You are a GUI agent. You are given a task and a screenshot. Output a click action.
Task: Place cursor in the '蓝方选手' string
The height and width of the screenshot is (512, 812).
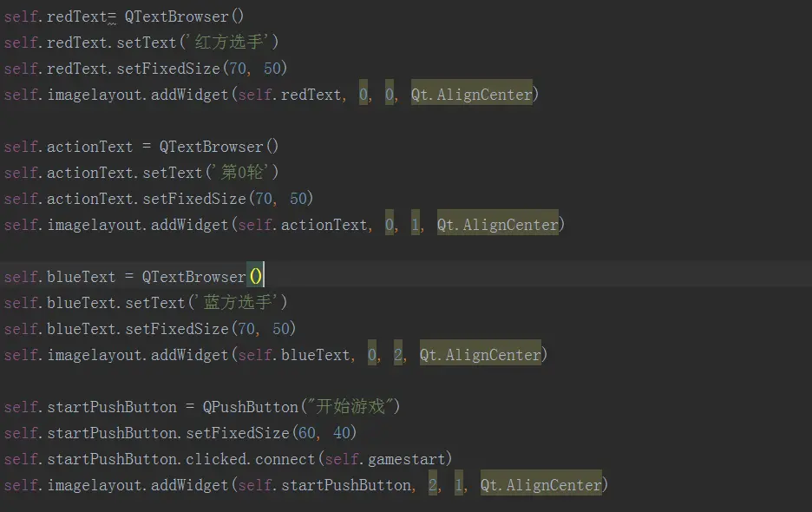point(237,302)
